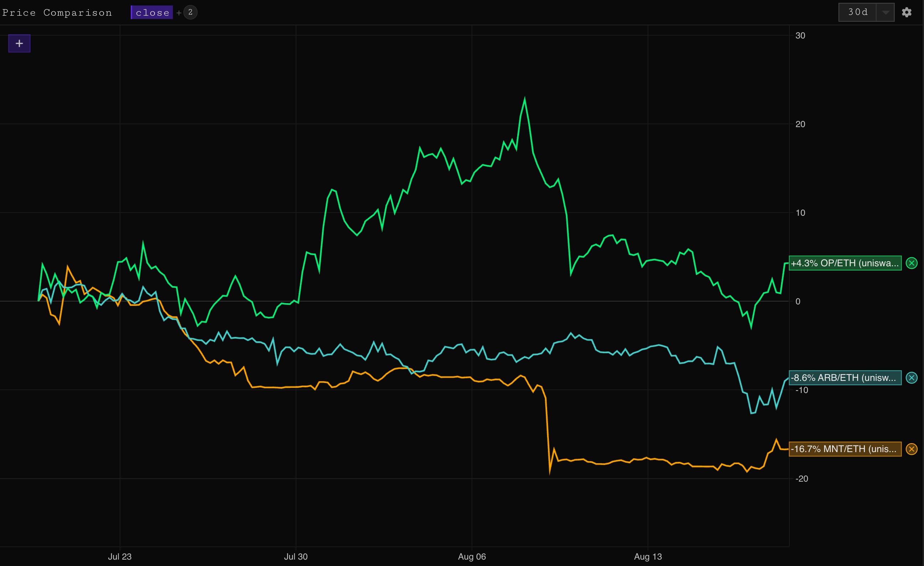The width and height of the screenshot is (924, 566).
Task: Open chart settings with the gear icon
Action: pos(907,12)
